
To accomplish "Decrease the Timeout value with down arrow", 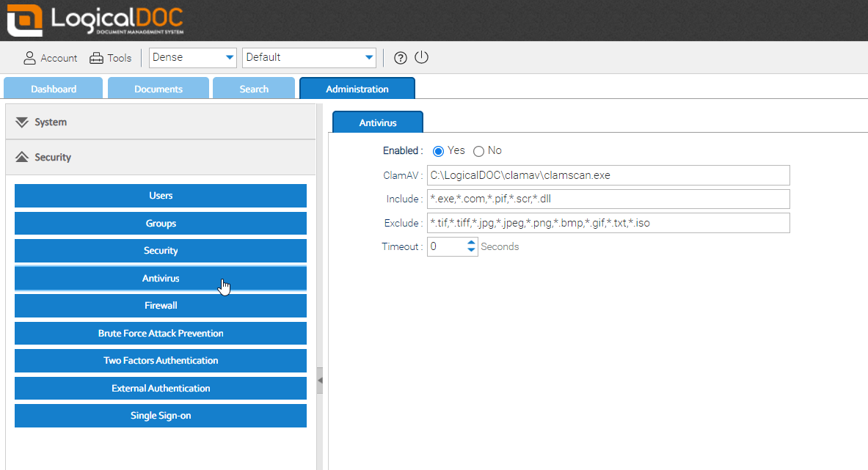I will [471, 250].
